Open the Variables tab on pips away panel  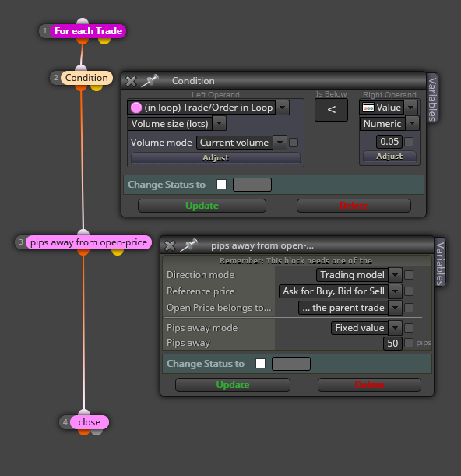440,263
